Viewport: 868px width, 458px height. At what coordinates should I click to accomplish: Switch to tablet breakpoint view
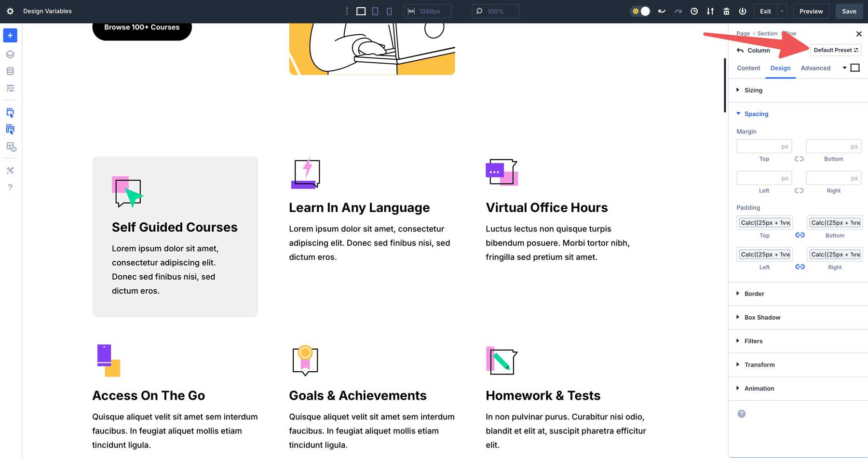click(x=375, y=11)
